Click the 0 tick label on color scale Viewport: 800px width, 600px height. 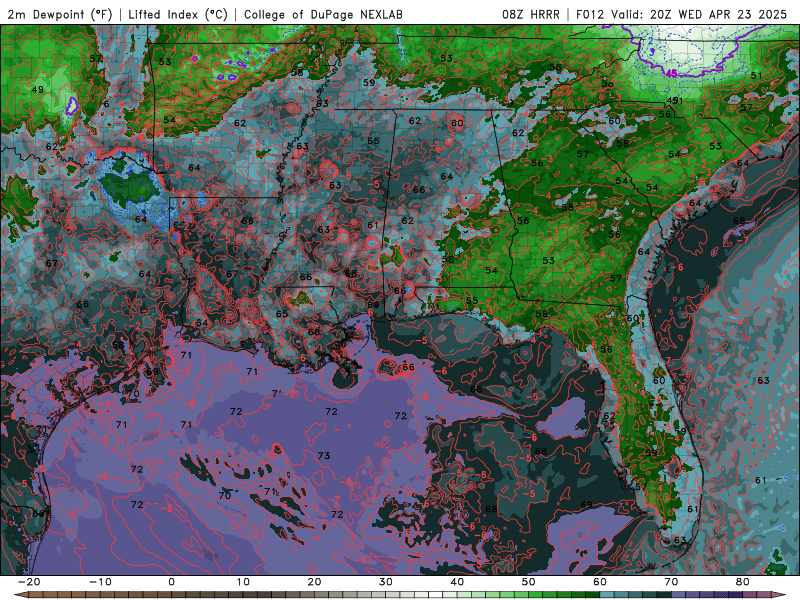(171, 582)
